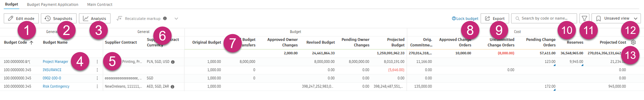Click the info icon beside Recalculate markup
This screenshot has width=644, height=100.
(x=165, y=18)
